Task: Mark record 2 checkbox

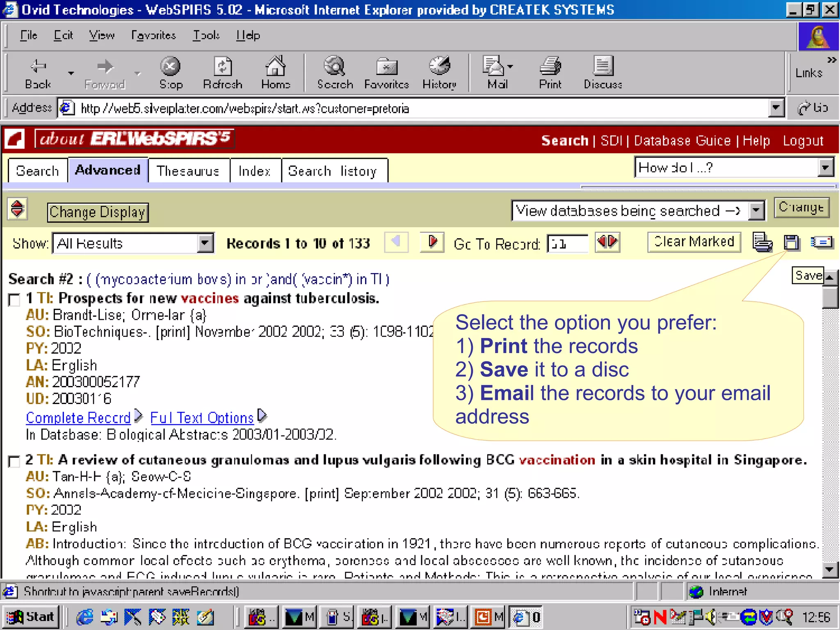Action: pyautogui.click(x=14, y=461)
